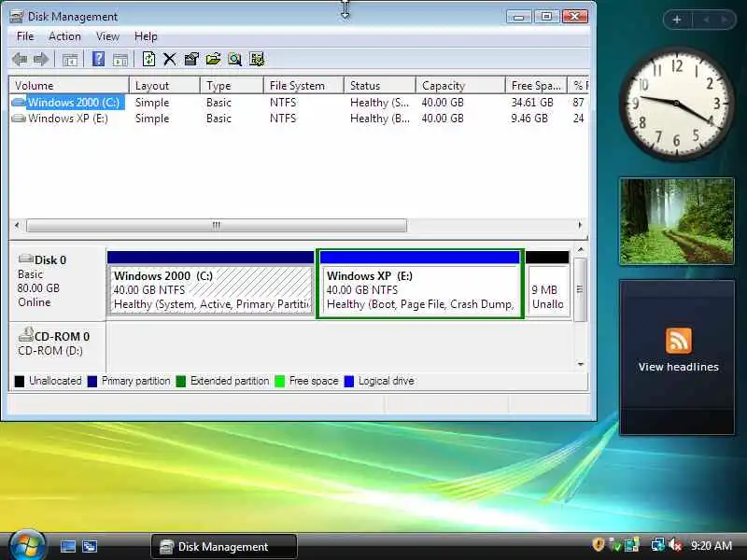Select Windows 2000 (C:) partition block
Image resolution: width=747 pixels, height=560 pixels.
click(x=211, y=283)
